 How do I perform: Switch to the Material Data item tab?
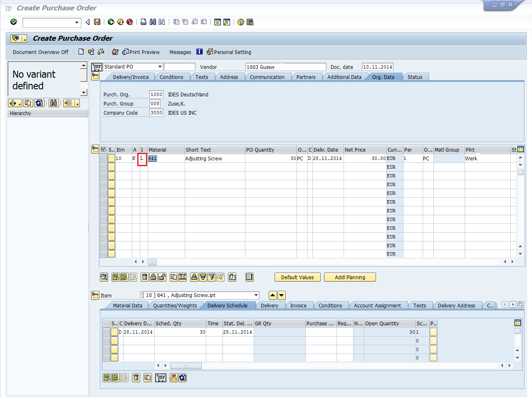click(128, 306)
